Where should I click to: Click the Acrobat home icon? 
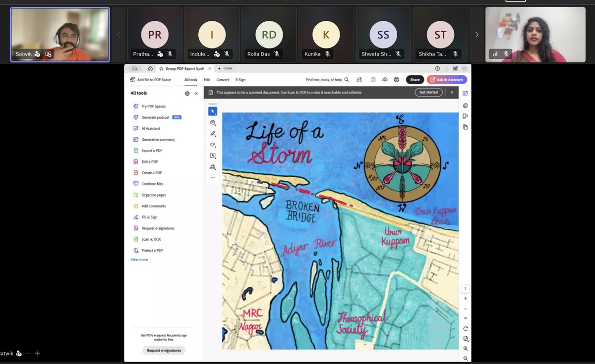click(x=150, y=68)
